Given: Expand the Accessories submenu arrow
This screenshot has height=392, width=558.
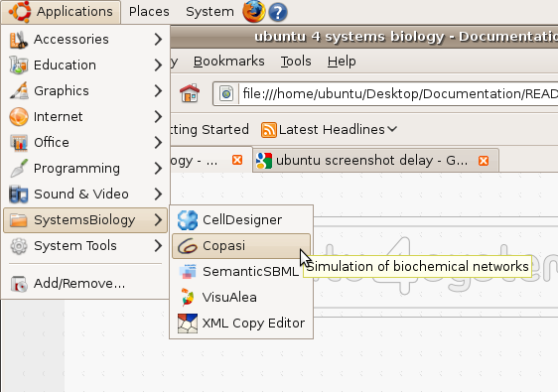Looking at the screenshot, I should [158, 39].
